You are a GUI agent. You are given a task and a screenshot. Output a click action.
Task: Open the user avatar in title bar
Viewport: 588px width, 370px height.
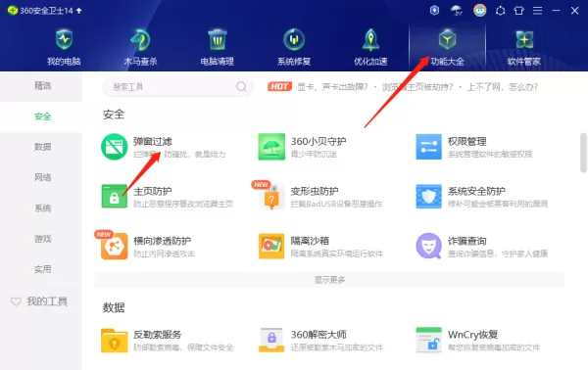point(479,10)
